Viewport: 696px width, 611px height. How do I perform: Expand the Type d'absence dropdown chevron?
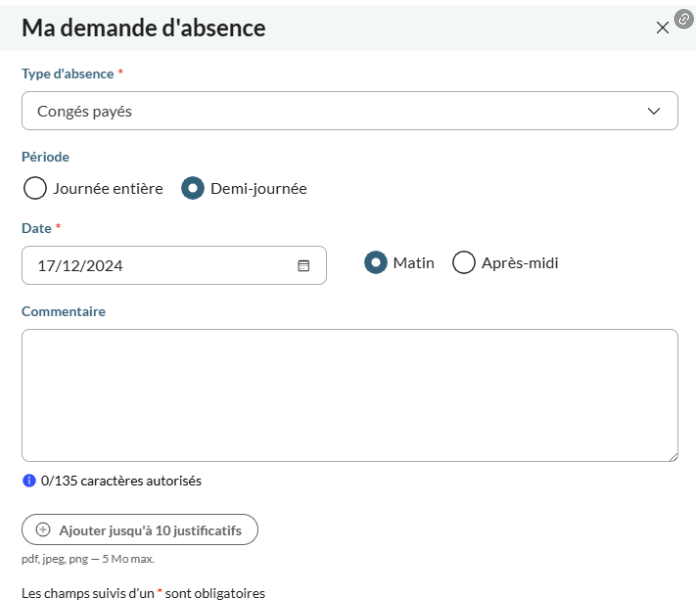(x=653, y=111)
